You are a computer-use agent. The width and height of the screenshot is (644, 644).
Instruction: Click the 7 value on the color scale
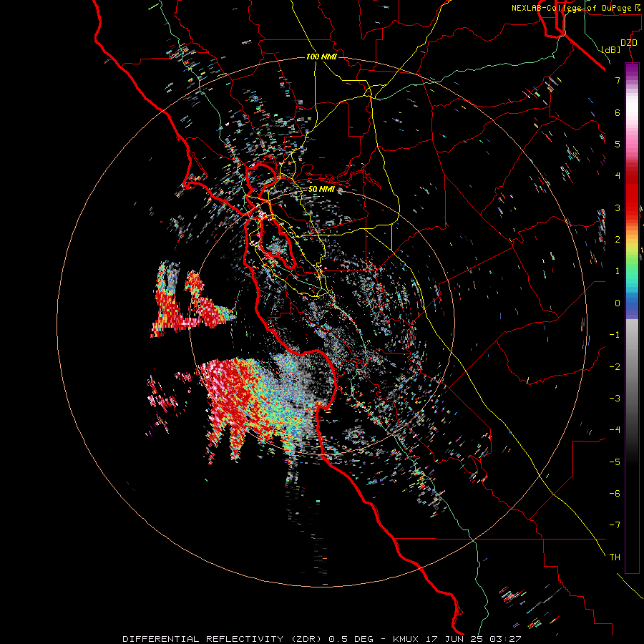point(618,80)
